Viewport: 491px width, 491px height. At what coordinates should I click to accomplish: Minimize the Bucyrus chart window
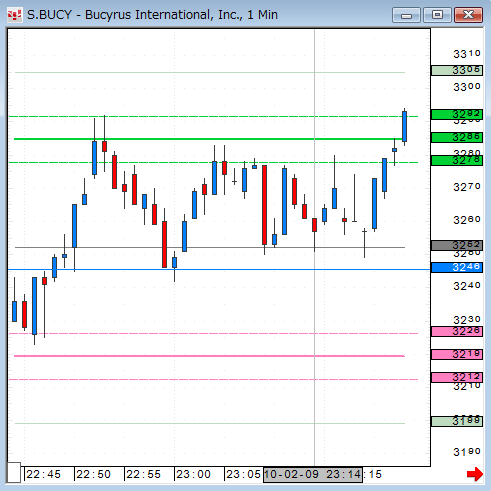tap(406, 15)
